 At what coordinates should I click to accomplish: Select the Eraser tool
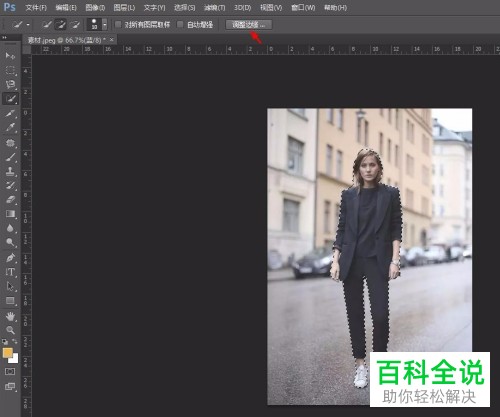pyautogui.click(x=10, y=200)
